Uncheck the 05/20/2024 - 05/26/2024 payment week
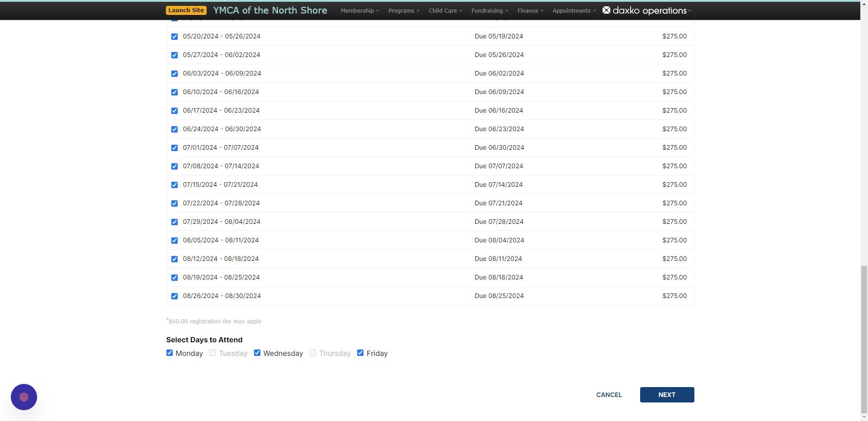The width and height of the screenshot is (868, 421). coord(175,37)
